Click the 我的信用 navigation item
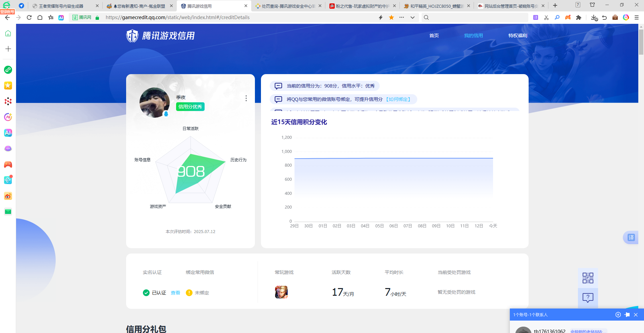 473,36
